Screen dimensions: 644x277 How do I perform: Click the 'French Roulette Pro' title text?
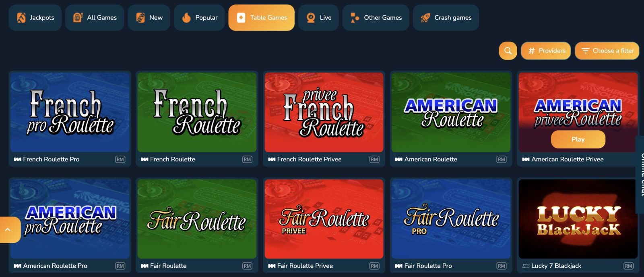[x=51, y=160]
